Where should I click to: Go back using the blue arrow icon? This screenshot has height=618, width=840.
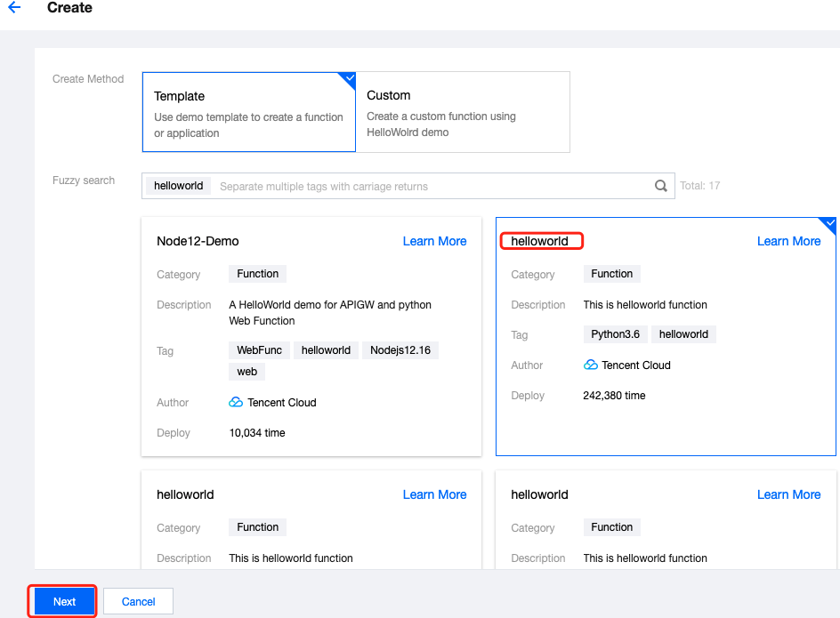pyautogui.click(x=14, y=7)
